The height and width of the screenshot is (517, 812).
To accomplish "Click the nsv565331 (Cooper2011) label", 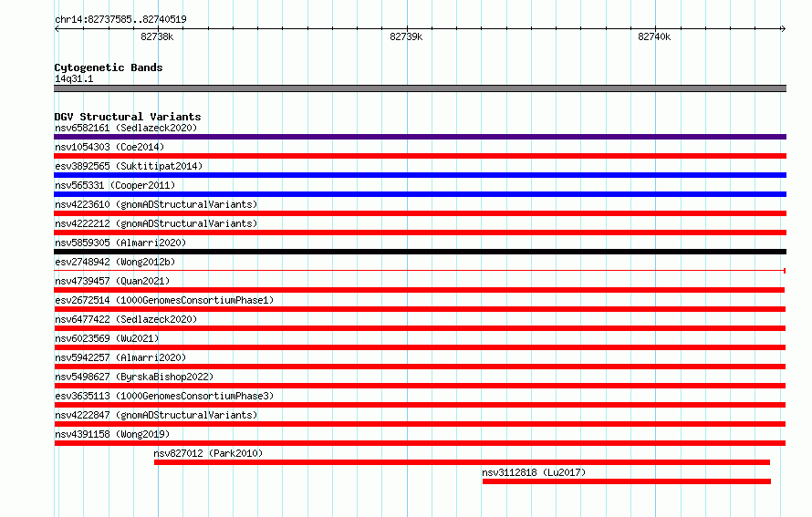I will [115, 185].
